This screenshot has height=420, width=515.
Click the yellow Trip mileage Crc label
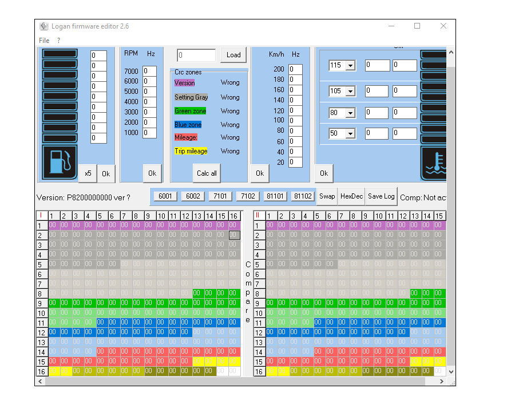(x=191, y=151)
